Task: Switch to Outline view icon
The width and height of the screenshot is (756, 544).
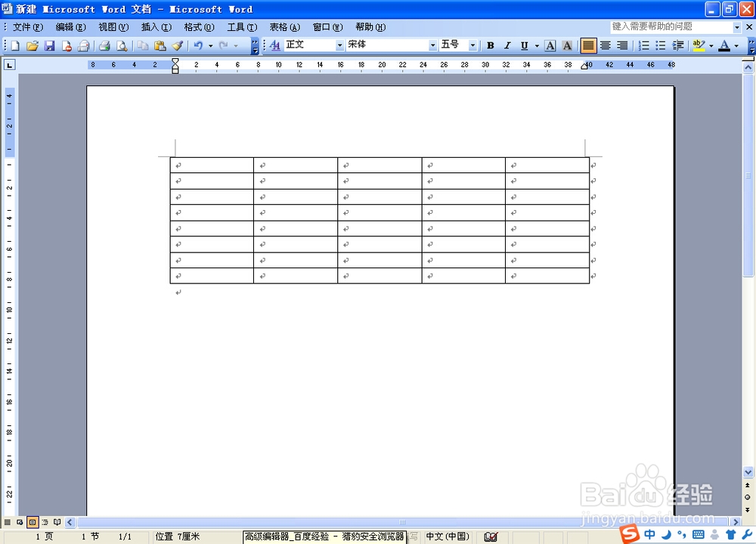Action: point(45,522)
